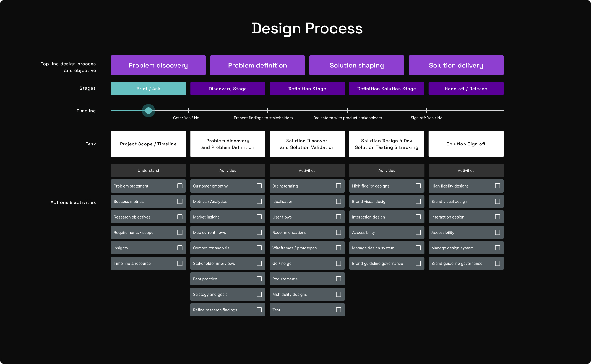Viewport: 591px width, 364px height.
Task: Click the Timeline row label
Action: tap(86, 111)
